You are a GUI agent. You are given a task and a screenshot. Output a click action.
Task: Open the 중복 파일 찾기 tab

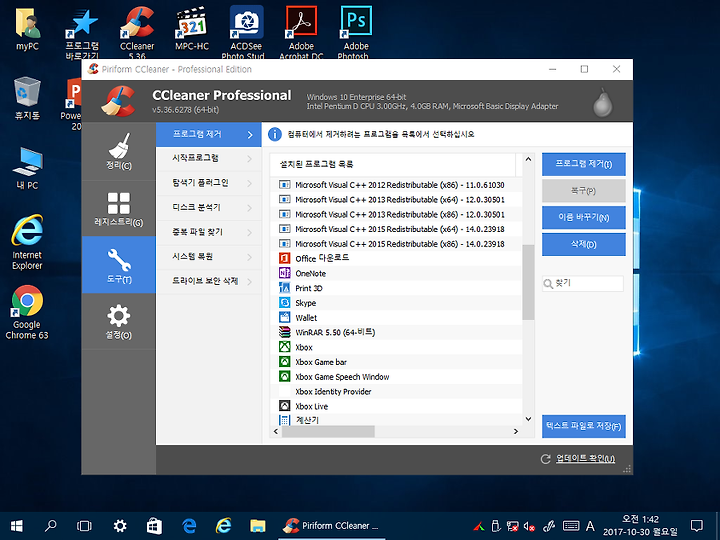[209, 232]
